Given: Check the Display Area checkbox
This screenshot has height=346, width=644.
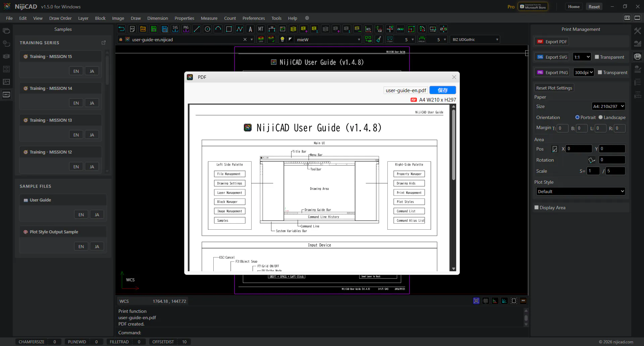Looking at the screenshot, I should click(536, 208).
